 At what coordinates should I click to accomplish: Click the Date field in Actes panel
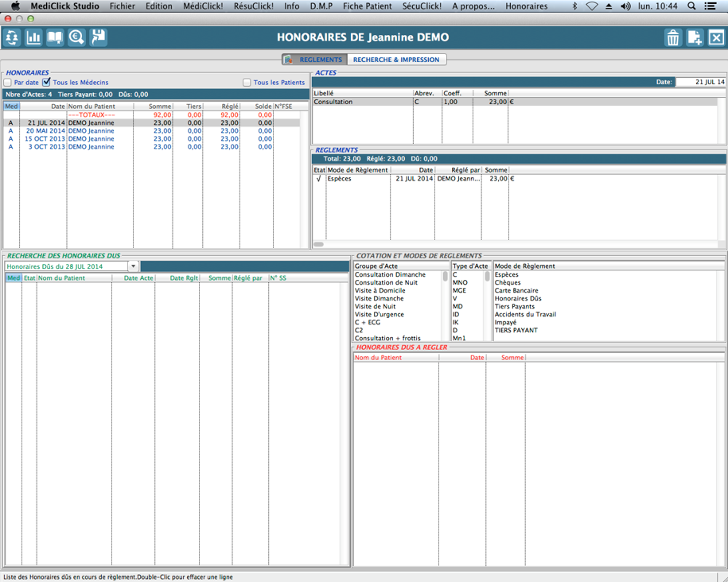[700, 82]
